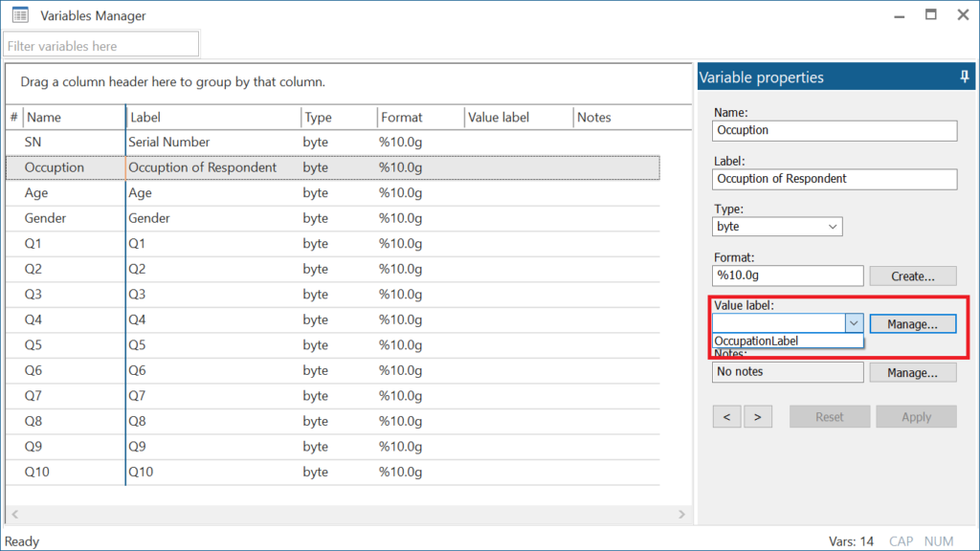Click the Name input field

(x=835, y=130)
